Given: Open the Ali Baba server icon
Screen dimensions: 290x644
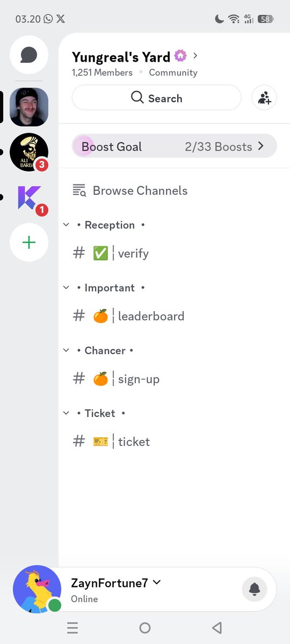Looking at the screenshot, I should [29, 152].
